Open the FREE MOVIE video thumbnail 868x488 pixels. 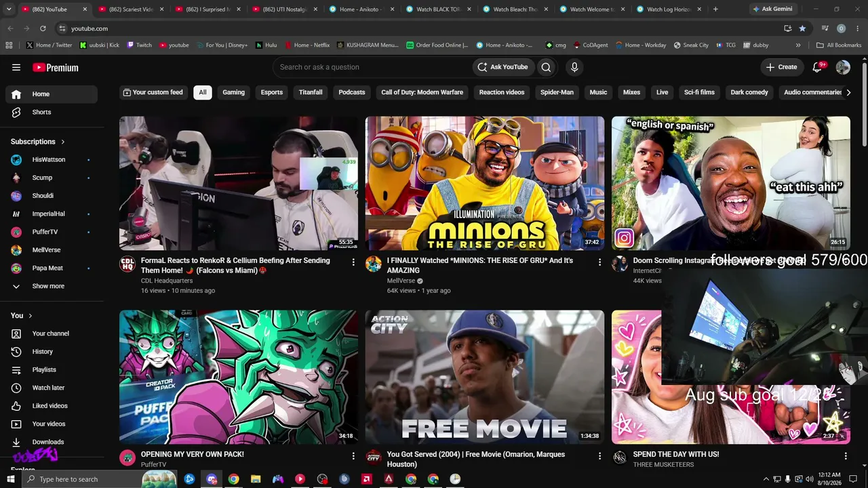click(485, 378)
